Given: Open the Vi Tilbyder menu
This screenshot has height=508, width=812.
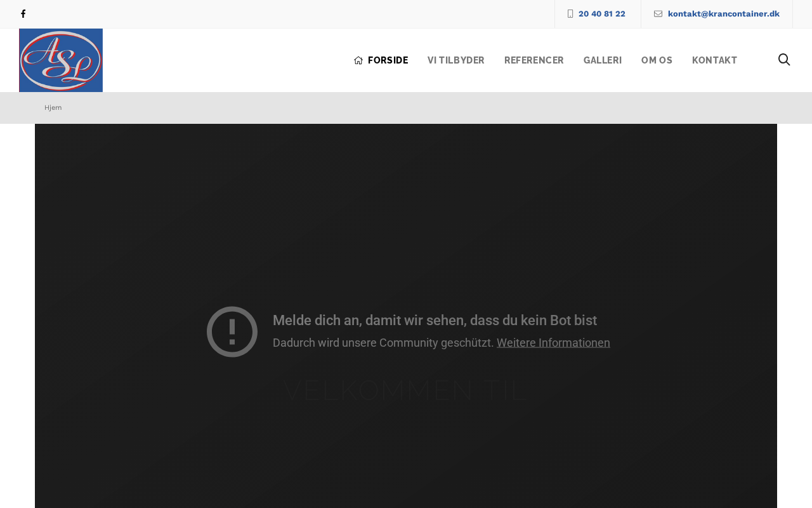Looking at the screenshot, I should (456, 60).
